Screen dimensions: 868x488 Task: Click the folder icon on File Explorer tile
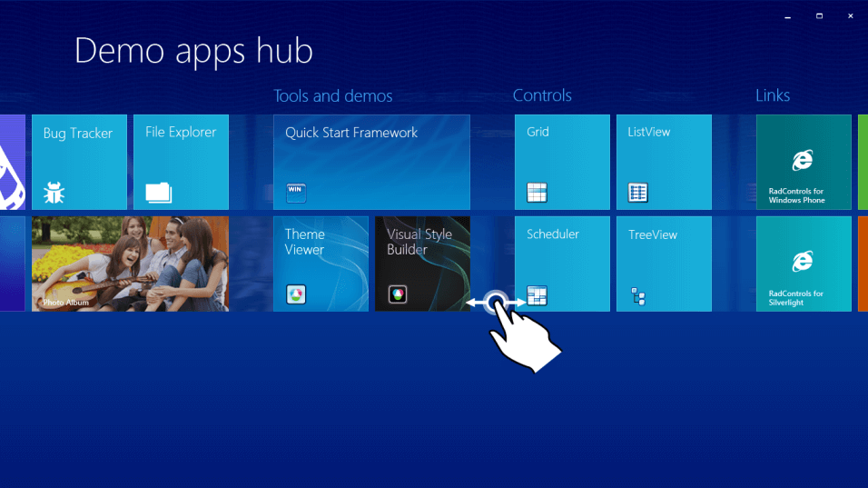point(158,193)
